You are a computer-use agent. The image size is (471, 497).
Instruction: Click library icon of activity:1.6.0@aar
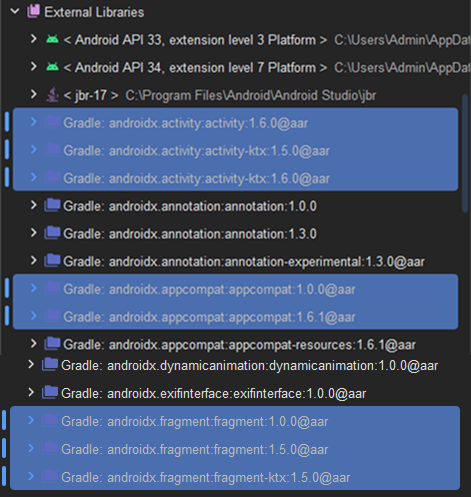(52, 122)
